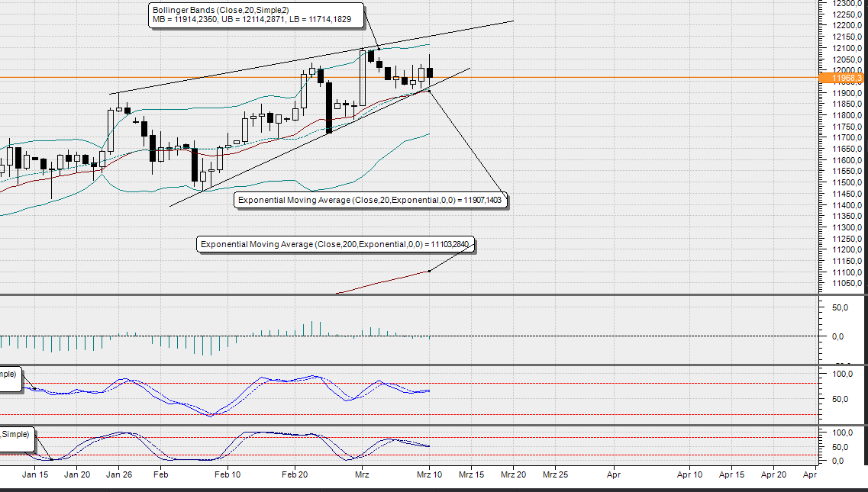The width and height of the screenshot is (868, 492).
Task: Click the 11350,0 price axis label
Action: 847,216
